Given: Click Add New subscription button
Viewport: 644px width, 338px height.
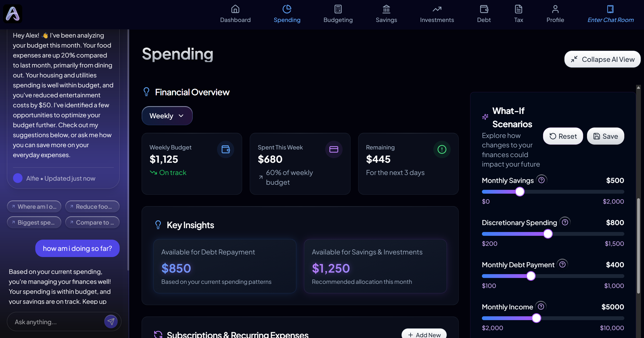Looking at the screenshot, I should point(424,334).
